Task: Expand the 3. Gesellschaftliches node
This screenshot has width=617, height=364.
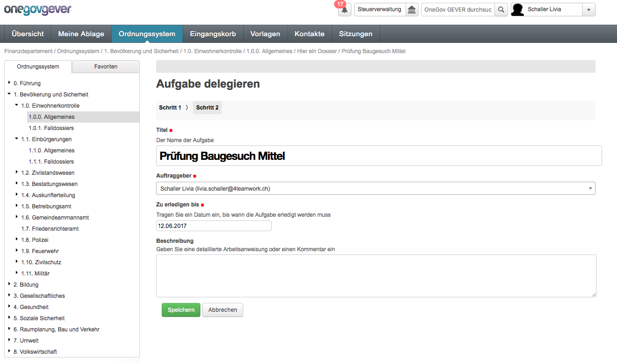Action: point(9,295)
